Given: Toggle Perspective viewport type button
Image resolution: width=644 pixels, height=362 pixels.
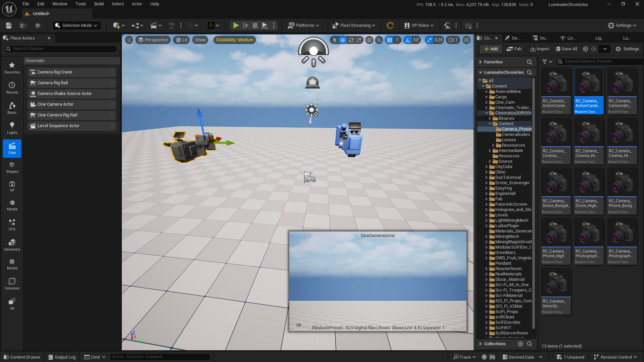Looking at the screenshot, I should pyautogui.click(x=153, y=40).
